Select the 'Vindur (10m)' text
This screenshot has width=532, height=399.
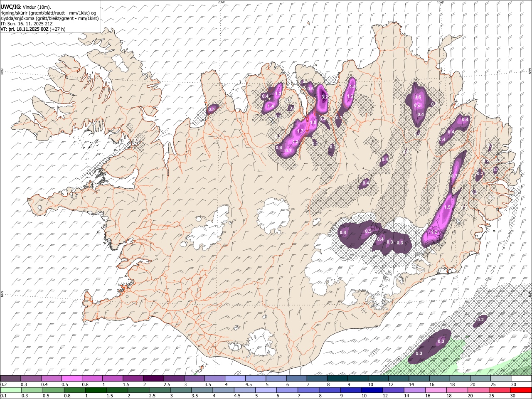tap(36, 7)
